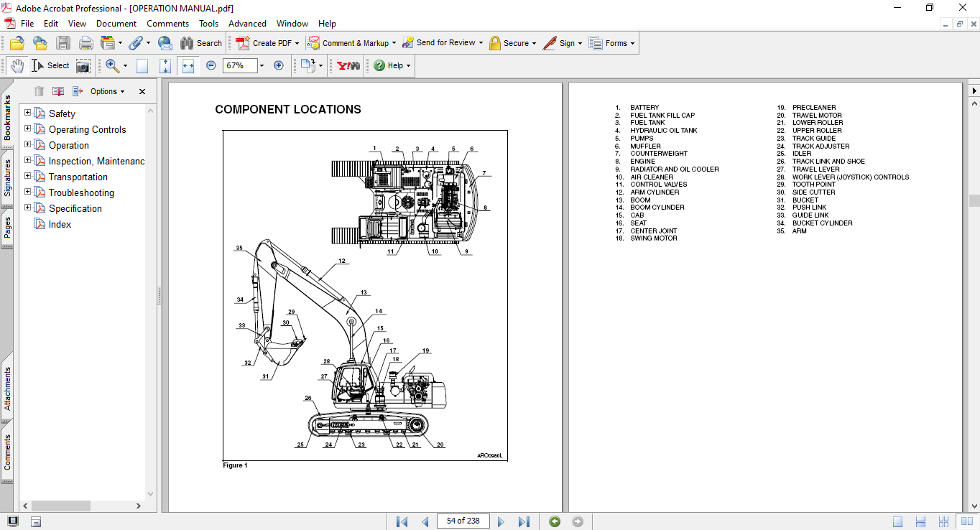The image size is (980, 530).
Task: Open the zoom percentage dropdown
Action: pos(262,65)
